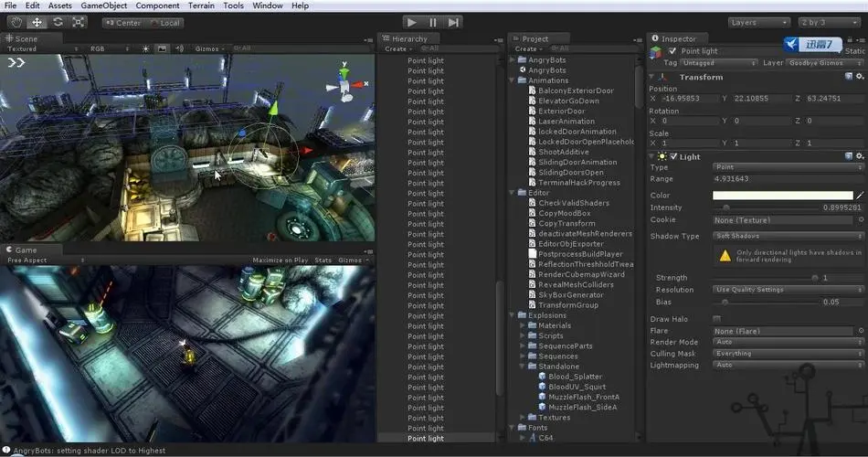Select the Rotate tool in toolbar
868x457 pixels.
pos(58,23)
